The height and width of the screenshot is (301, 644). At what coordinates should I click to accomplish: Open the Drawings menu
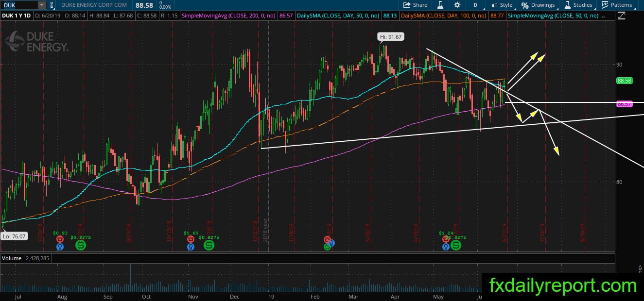tap(538, 5)
